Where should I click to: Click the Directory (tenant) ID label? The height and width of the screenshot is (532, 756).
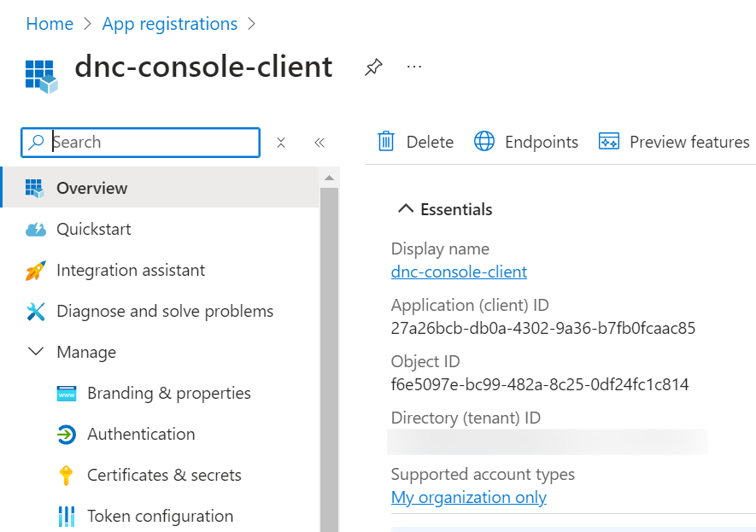[466, 418]
